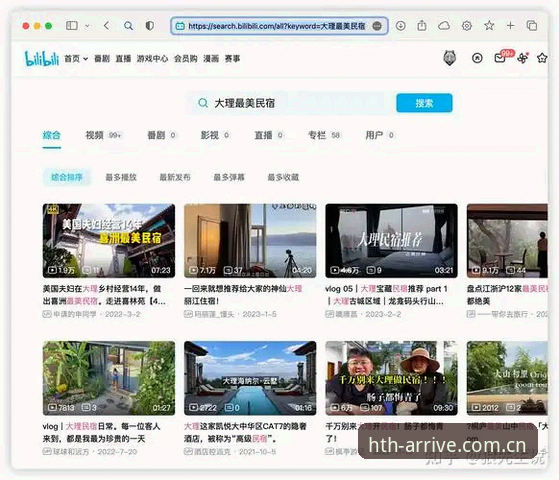Open the favorites star icon in header
This screenshot has width=559, height=480.
542,58
